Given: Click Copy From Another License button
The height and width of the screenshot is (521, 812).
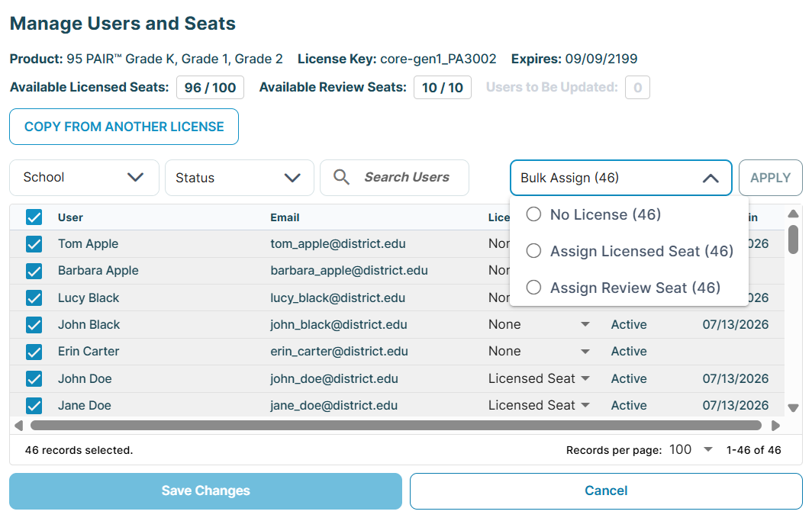Looking at the screenshot, I should [124, 127].
